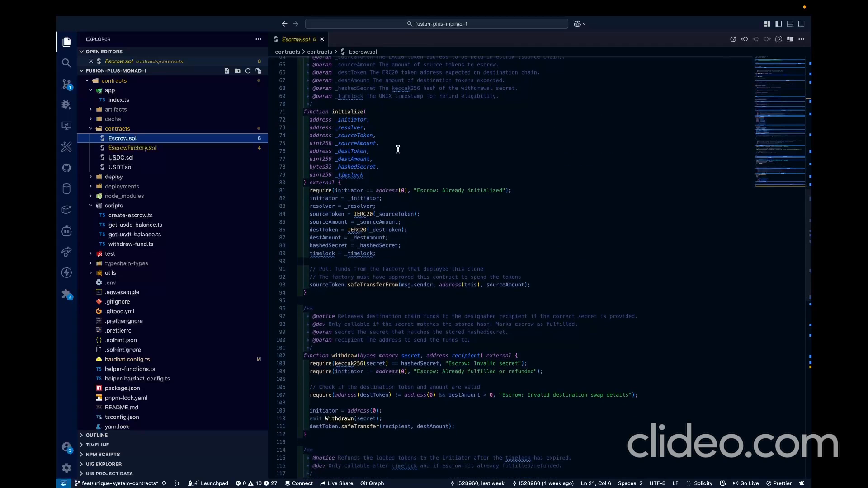Click New File icon in project header
This screenshot has height=488, width=868.
tap(227, 71)
